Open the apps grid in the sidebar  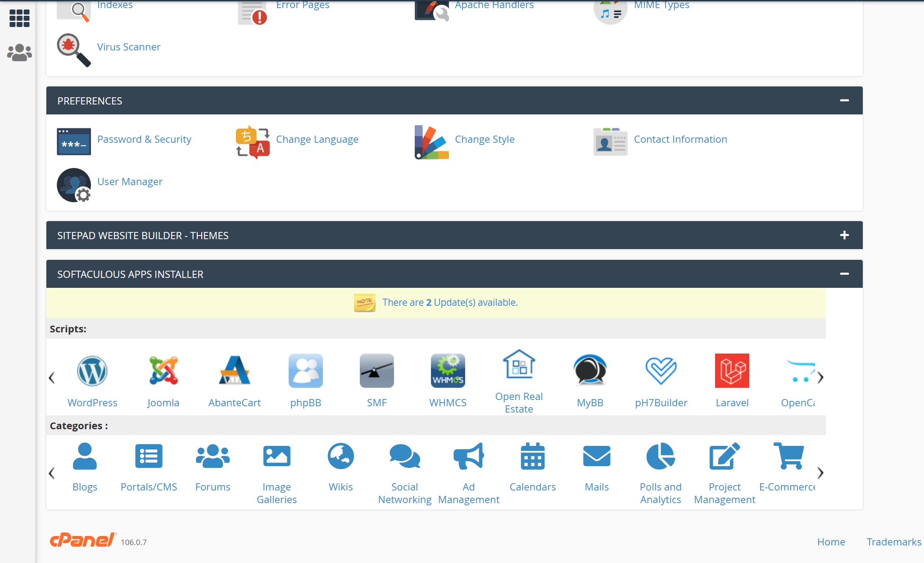pyautogui.click(x=18, y=18)
